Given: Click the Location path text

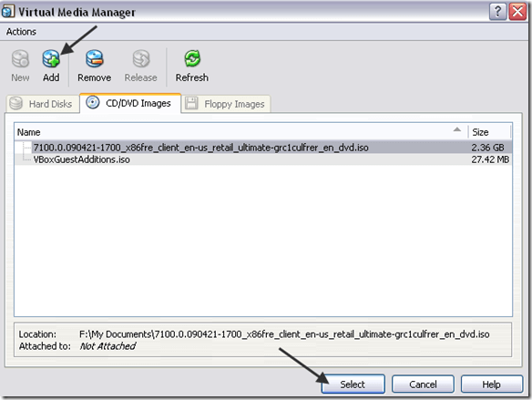Looking at the screenshot, I should point(284,334).
